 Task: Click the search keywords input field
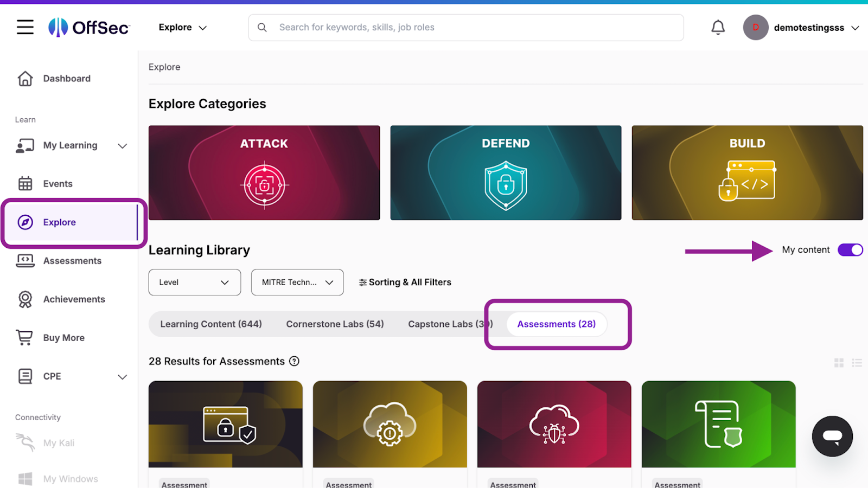(472, 28)
